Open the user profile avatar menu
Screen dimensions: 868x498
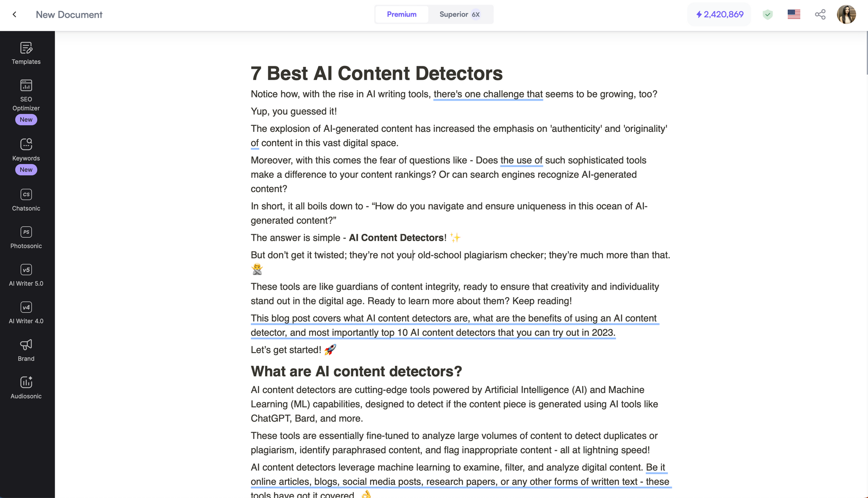[846, 14]
